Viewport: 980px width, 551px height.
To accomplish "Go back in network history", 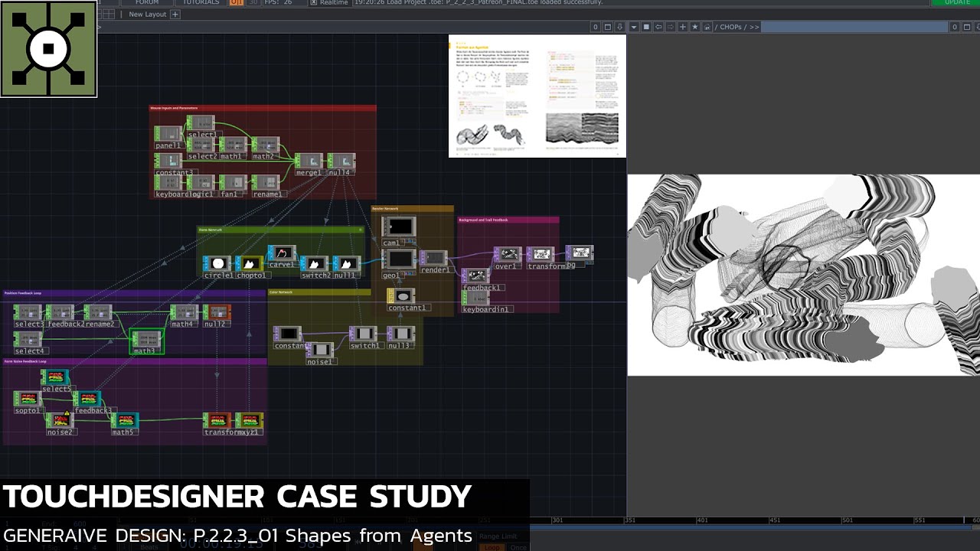I will click(x=658, y=27).
